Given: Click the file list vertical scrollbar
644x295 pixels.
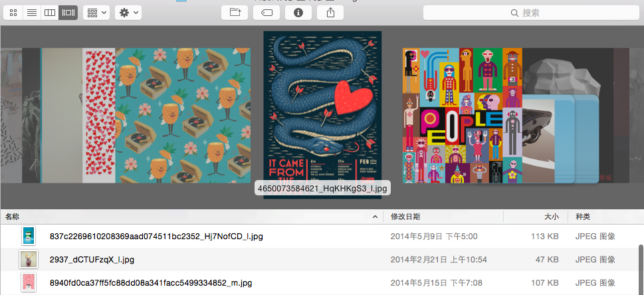Looking at the screenshot, I should (x=641, y=269).
